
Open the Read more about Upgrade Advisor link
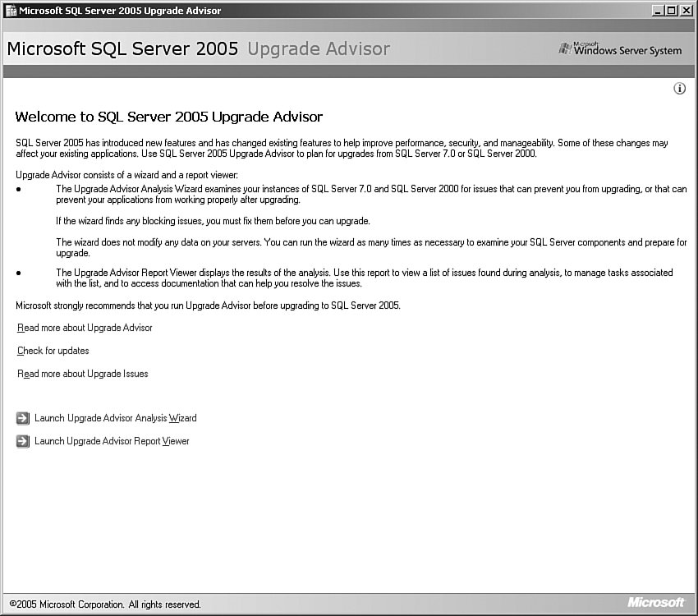pyautogui.click(x=85, y=328)
